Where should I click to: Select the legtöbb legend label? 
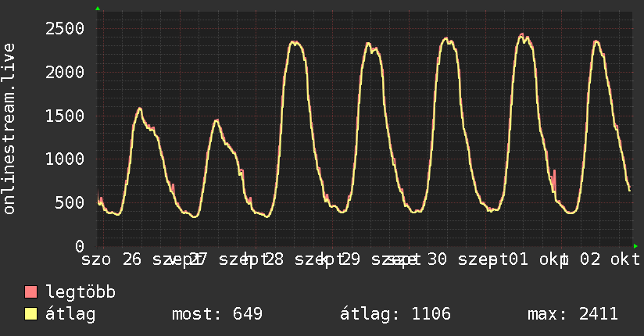coord(80,292)
